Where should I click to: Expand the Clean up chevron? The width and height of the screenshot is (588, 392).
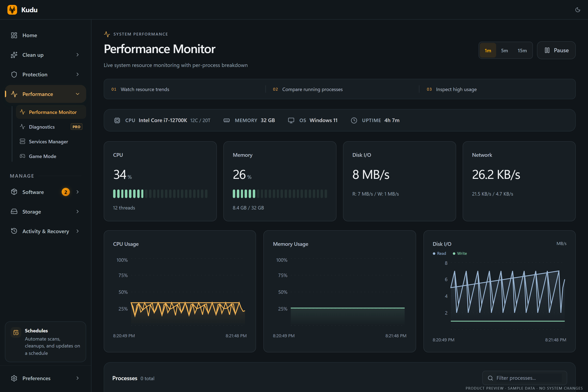78,55
